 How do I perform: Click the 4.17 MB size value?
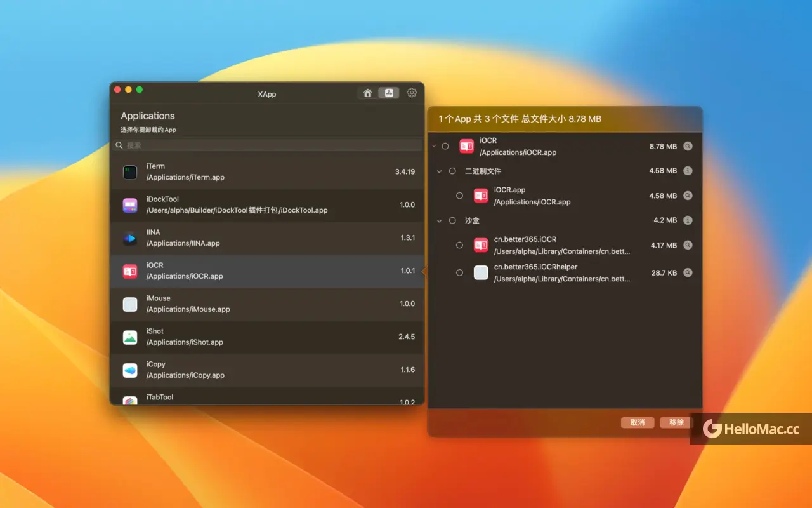664,245
